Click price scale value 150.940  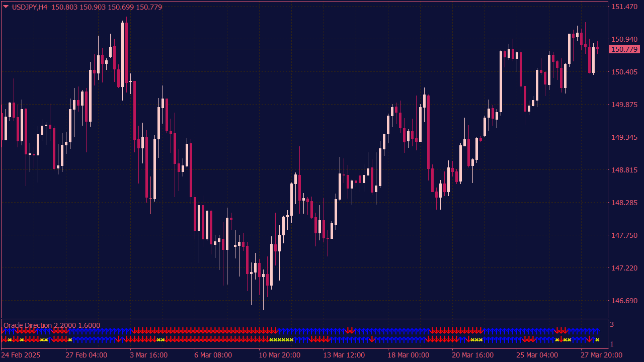click(624, 39)
